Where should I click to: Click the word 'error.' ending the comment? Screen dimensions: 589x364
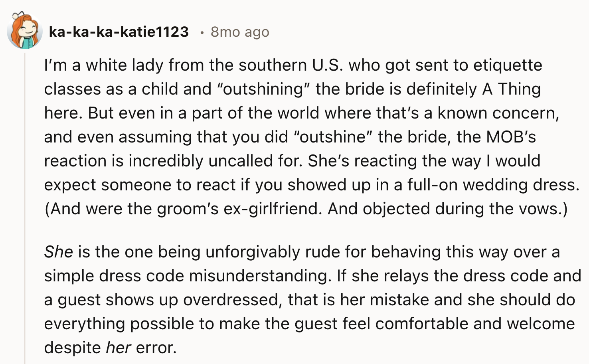(x=156, y=348)
